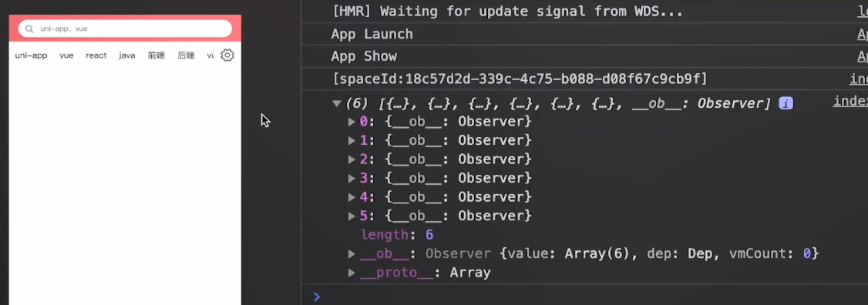Click the length: 6 property
Screen dimensions: 868x305
(x=397, y=235)
